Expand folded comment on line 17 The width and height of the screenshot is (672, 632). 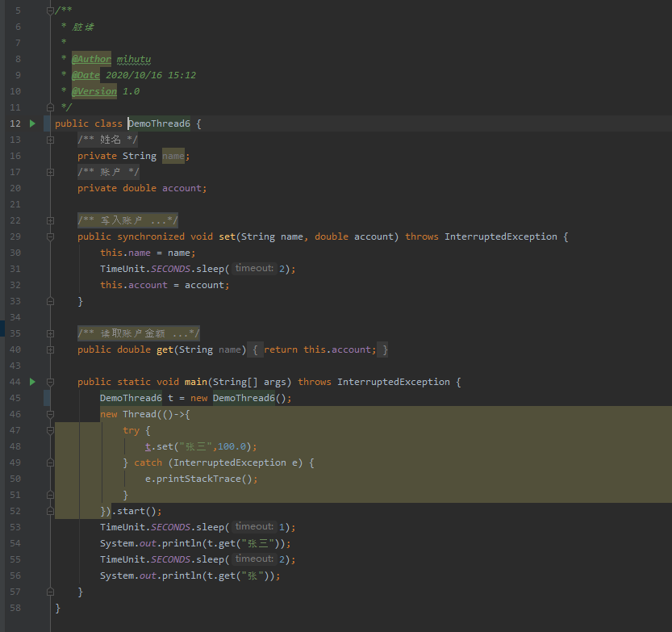tap(50, 172)
